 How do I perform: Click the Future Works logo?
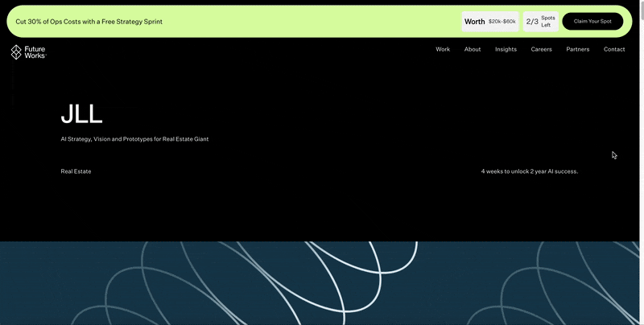coord(28,52)
